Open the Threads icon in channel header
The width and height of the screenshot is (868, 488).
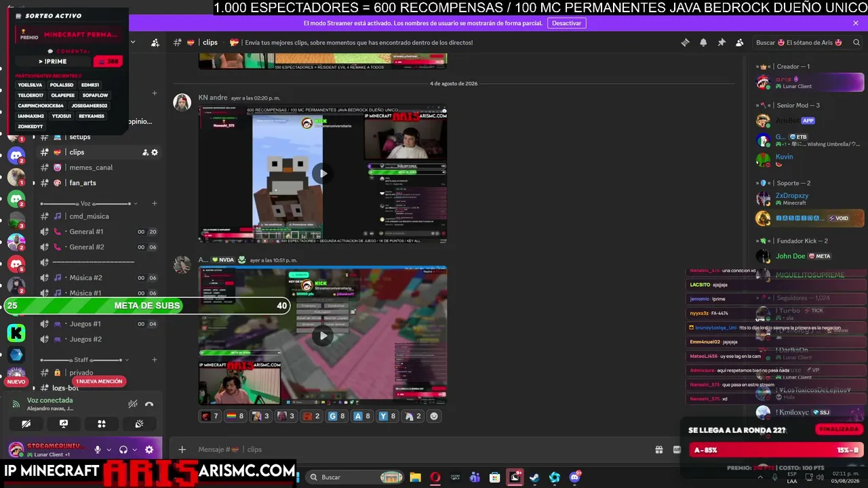pos(685,42)
